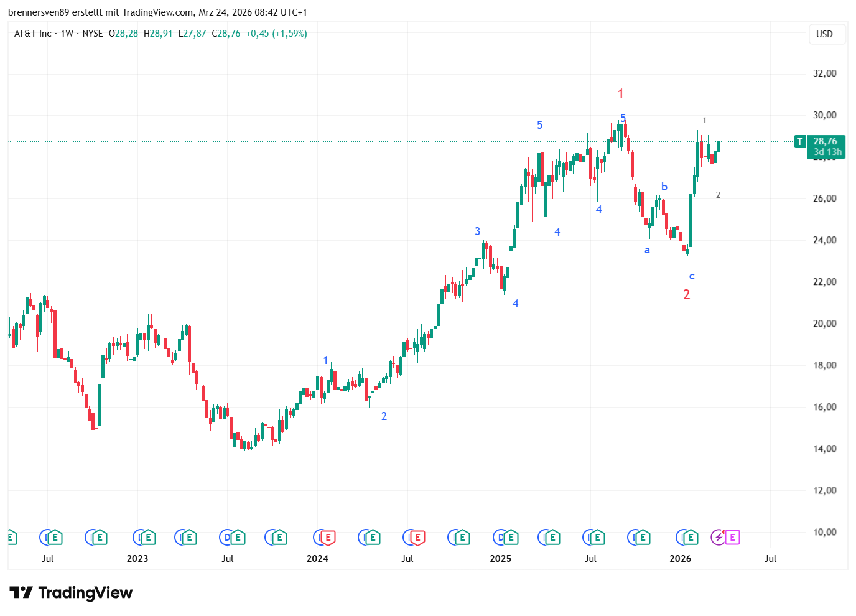Open the purple lightning bolt event icon
The height and width of the screenshot is (616, 856).
[x=719, y=537]
